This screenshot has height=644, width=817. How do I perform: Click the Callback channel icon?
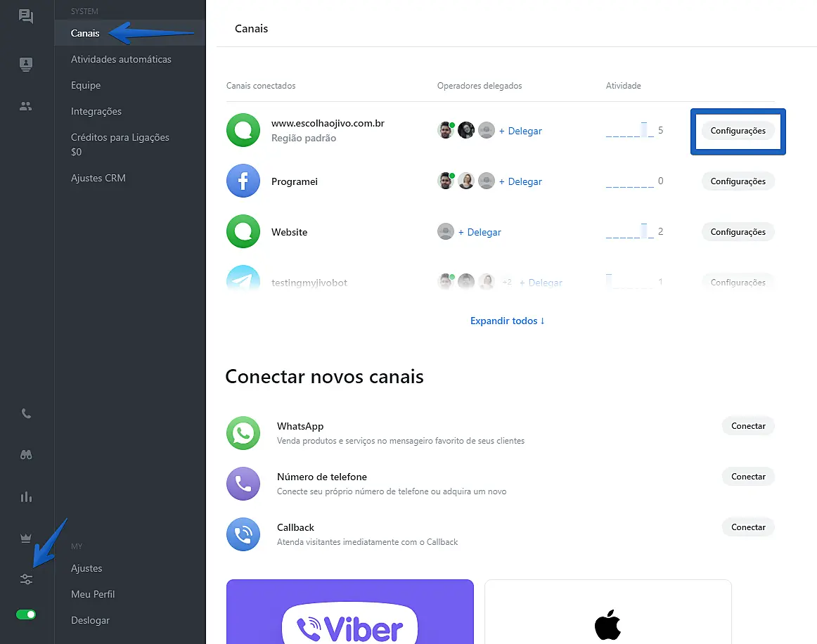pos(243,534)
